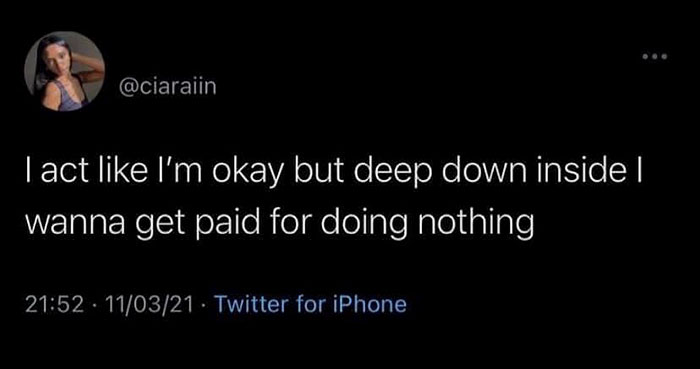Click the word "nothing" in the tweet
This screenshot has width=700, height=369.
click(475, 222)
